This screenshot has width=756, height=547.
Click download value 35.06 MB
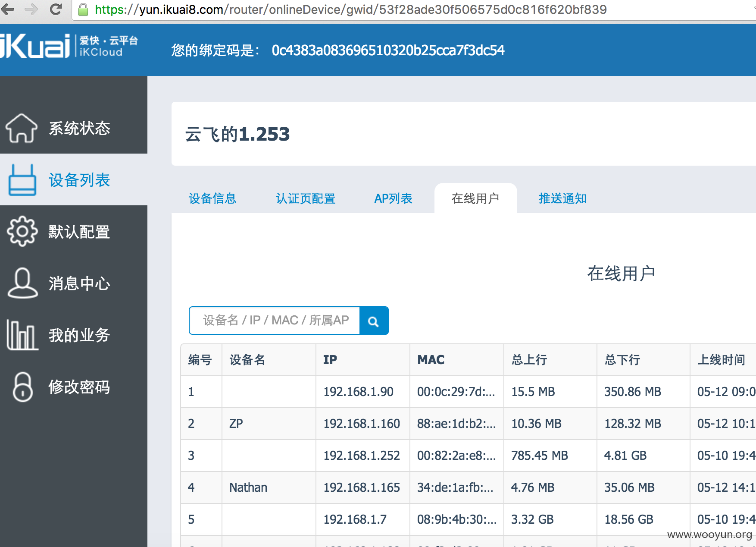point(629,487)
